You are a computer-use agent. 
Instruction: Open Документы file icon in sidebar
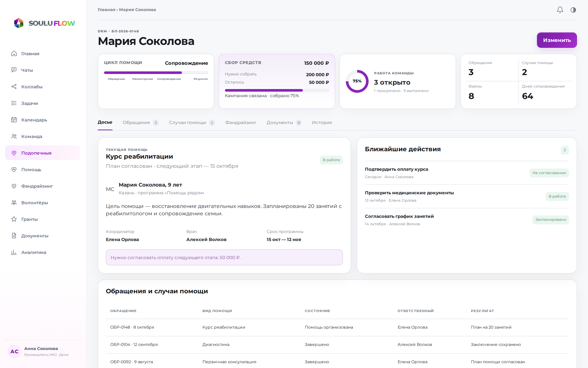click(14, 236)
